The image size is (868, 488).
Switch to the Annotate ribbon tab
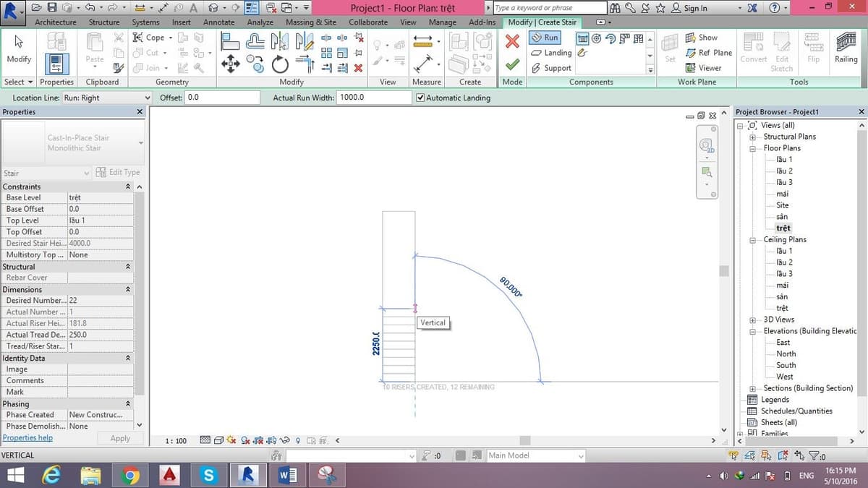pyautogui.click(x=218, y=22)
